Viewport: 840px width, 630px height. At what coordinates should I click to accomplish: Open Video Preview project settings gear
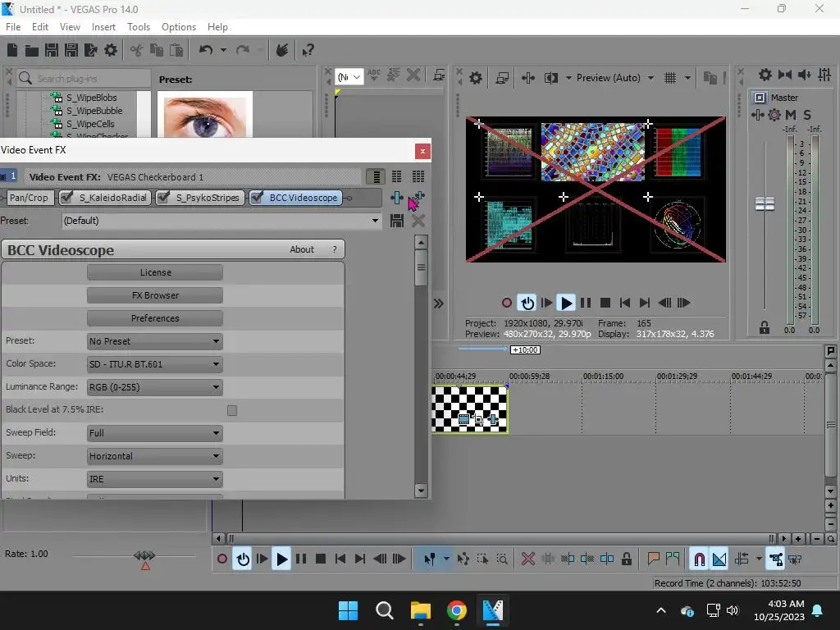click(x=475, y=78)
